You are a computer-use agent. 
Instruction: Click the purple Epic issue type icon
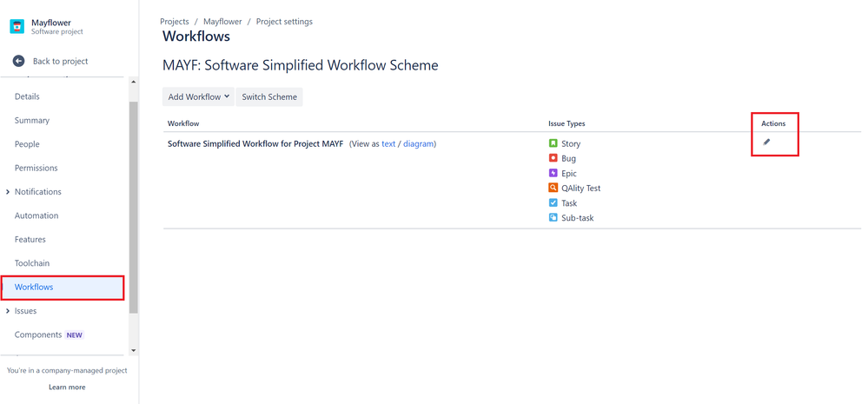553,173
